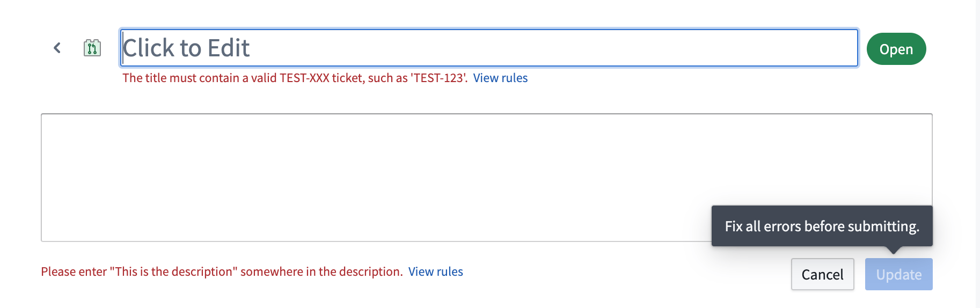
Task: Place cursor at start of title placeholder
Action: click(x=125, y=48)
